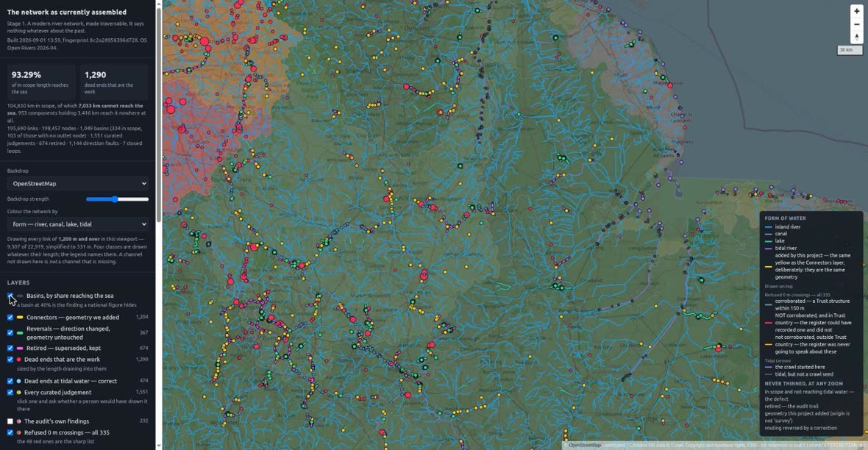Screen dimensions: 868x450
Task: Click the yellow 'added by this project' legend swatch
Action: (x=769, y=267)
